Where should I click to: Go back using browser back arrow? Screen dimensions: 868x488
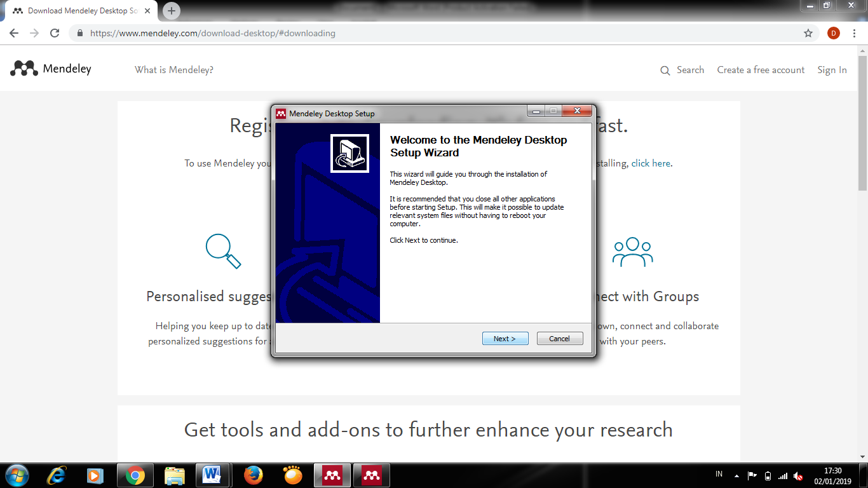(x=14, y=33)
